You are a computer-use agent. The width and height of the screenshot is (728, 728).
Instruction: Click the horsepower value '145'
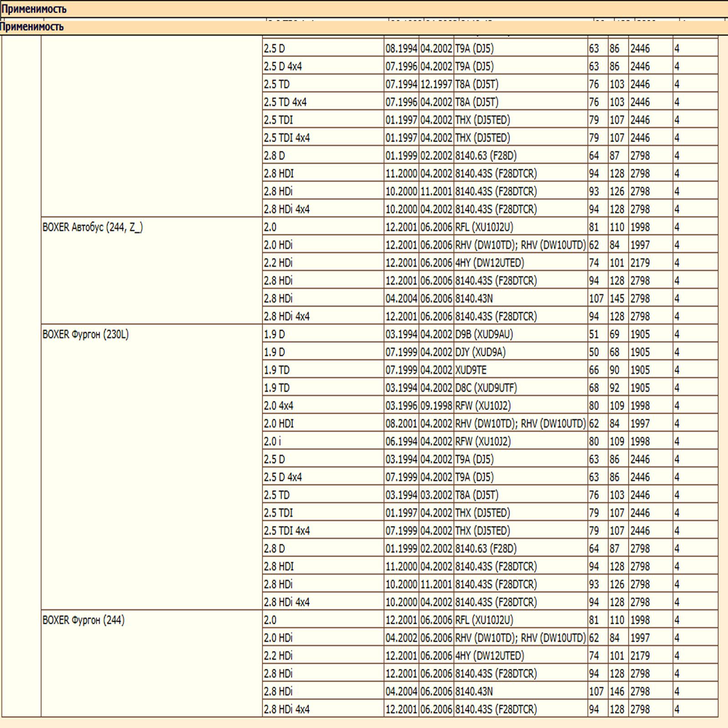(x=617, y=298)
